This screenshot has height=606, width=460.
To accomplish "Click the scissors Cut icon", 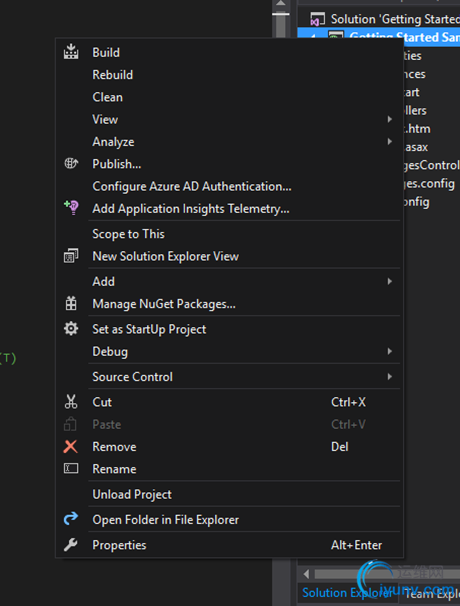I will 71,402.
